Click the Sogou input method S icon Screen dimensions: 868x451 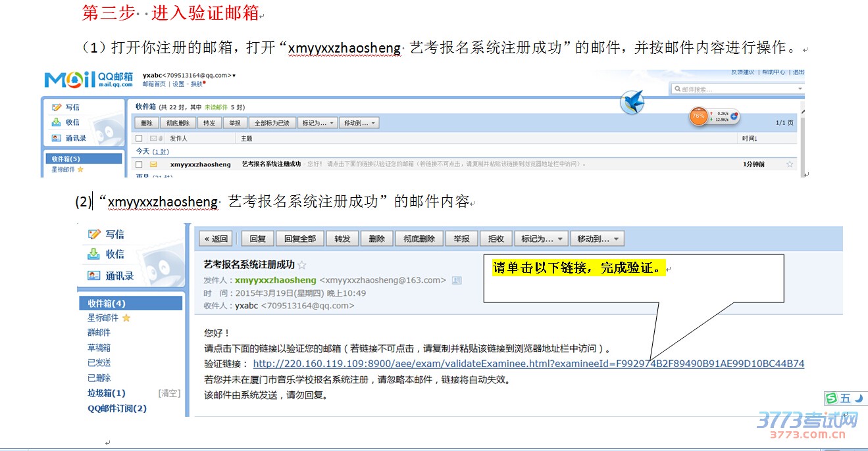[832, 398]
